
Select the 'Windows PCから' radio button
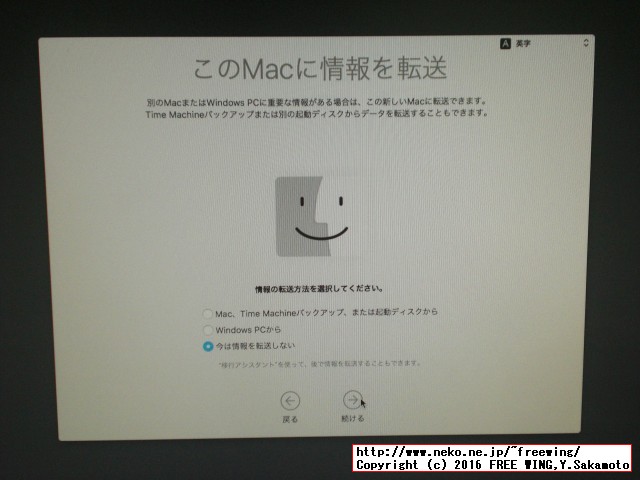click(208, 330)
